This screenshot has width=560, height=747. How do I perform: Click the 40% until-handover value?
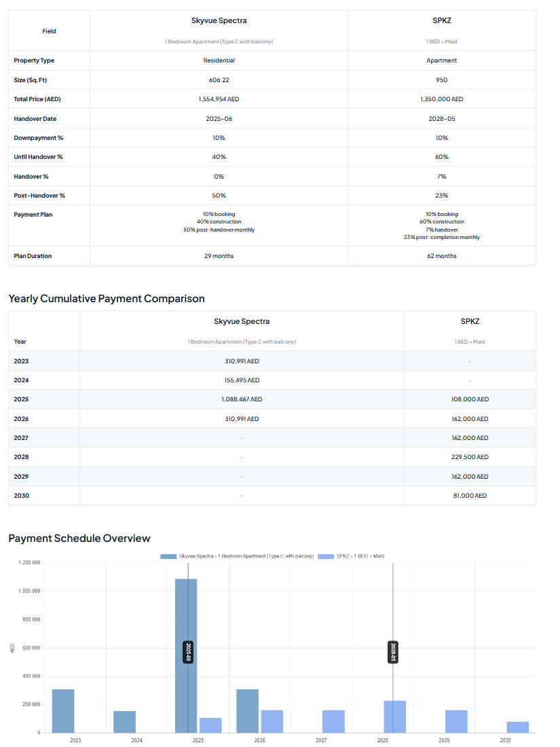[x=219, y=157]
